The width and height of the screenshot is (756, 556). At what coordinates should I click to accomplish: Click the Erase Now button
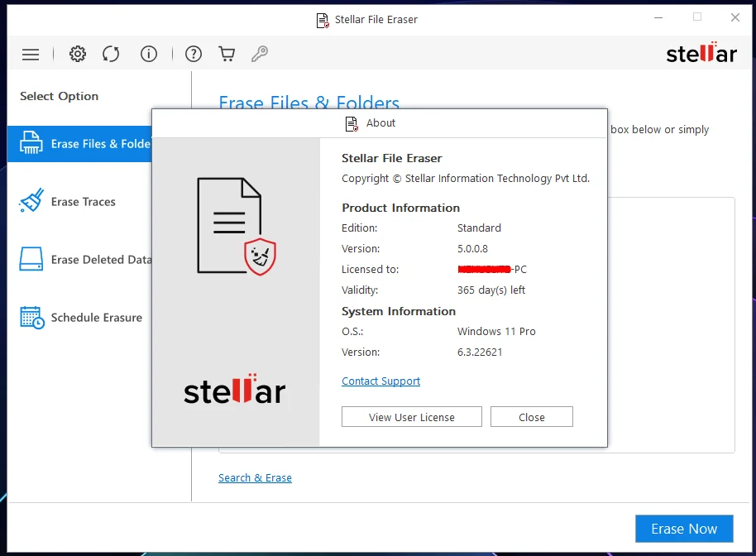[684, 529]
